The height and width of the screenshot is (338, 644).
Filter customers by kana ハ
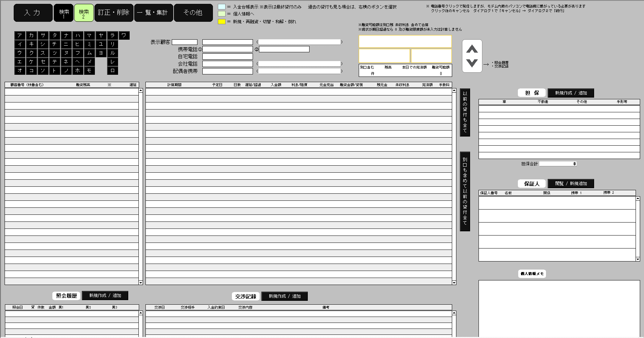(x=78, y=35)
